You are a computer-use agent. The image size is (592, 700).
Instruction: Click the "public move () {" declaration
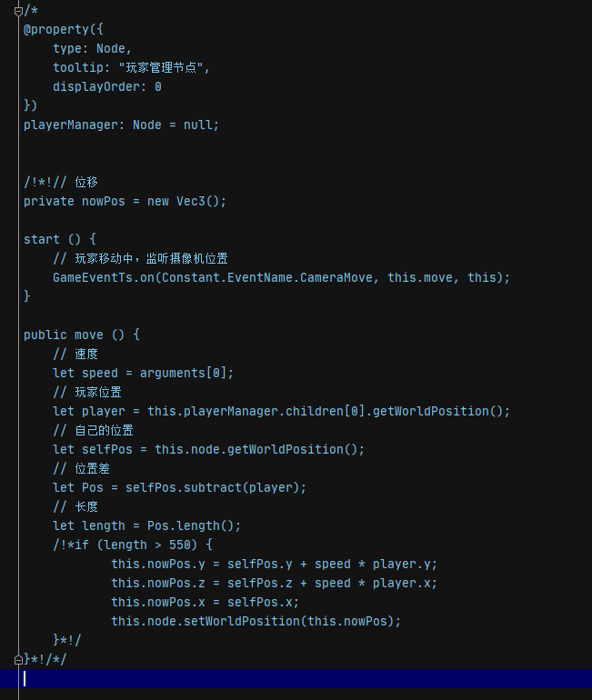(x=81, y=335)
